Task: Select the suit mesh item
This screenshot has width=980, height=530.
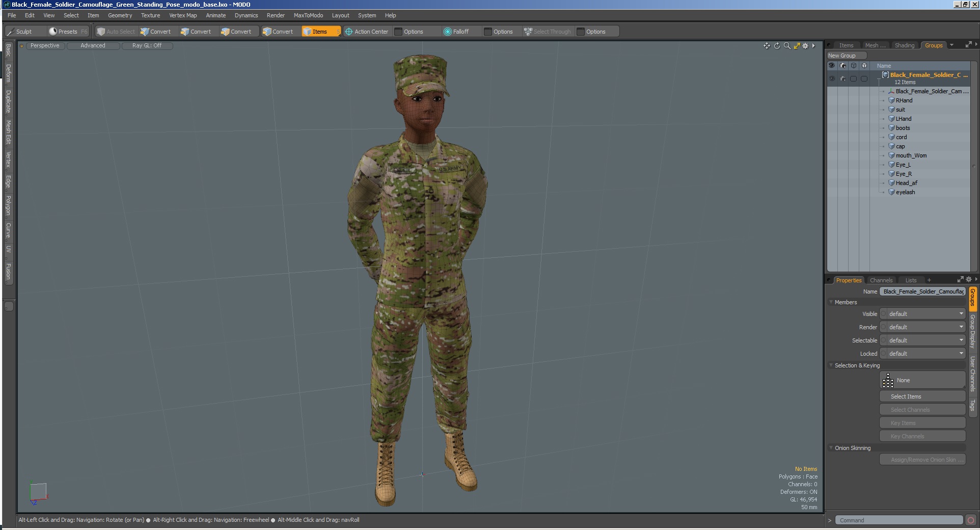Action: (x=900, y=110)
